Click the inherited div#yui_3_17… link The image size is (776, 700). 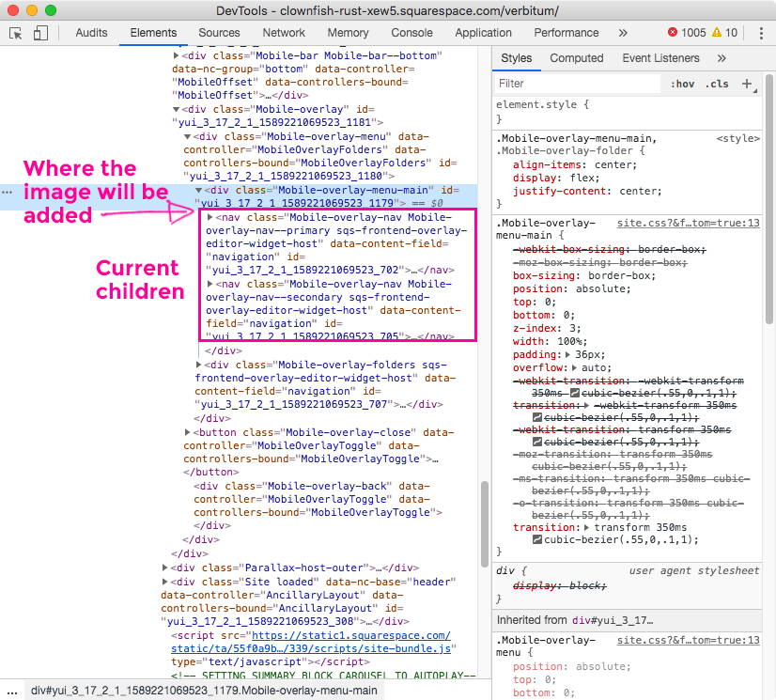[x=613, y=620]
